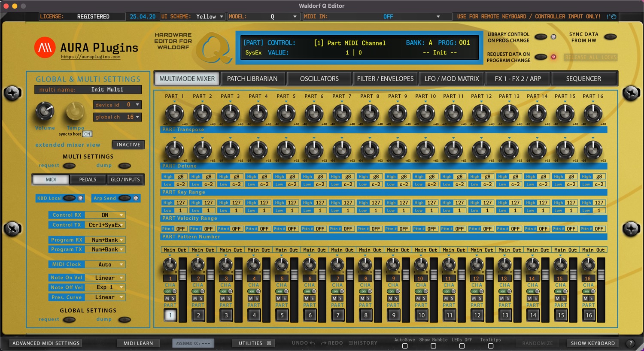The width and height of the screenshot is (644, 351).
Task: Click the MIDI Learn button
Action: [138, 343]
